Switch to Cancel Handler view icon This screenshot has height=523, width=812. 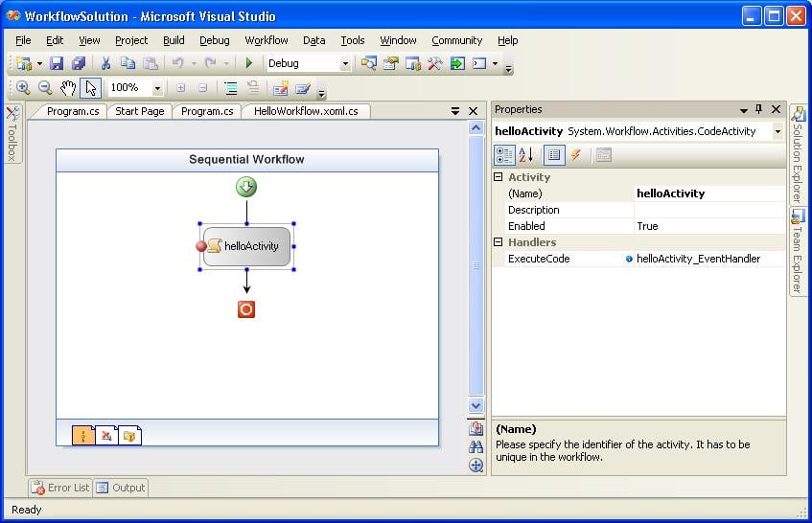106,436
